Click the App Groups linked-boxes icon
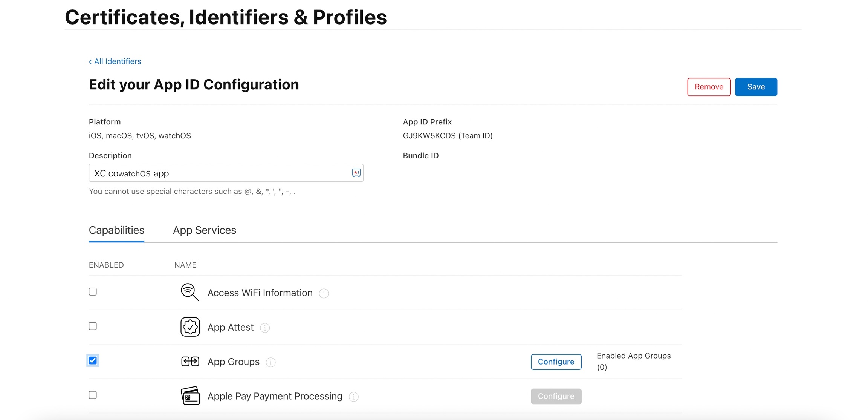This screenshot has height=420, width=868. pos(190,362)
